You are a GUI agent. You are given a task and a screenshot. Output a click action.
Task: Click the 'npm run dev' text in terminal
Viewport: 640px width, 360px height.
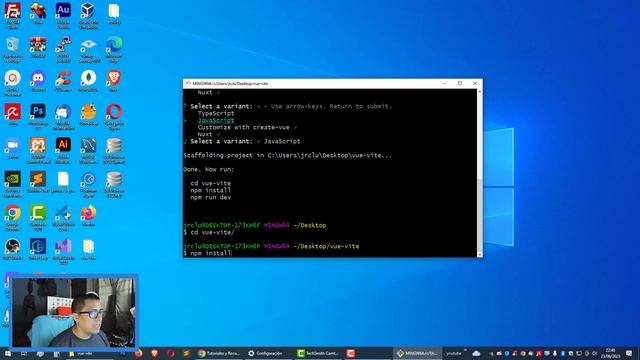[x=211, y=198]
